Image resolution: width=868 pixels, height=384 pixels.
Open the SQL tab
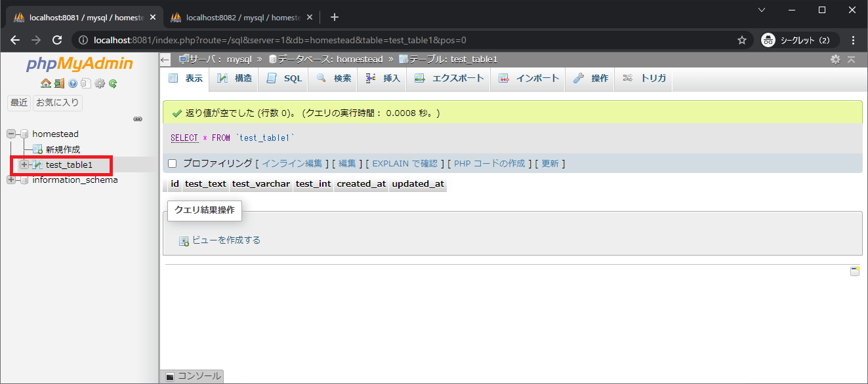(x=284, y=79)
